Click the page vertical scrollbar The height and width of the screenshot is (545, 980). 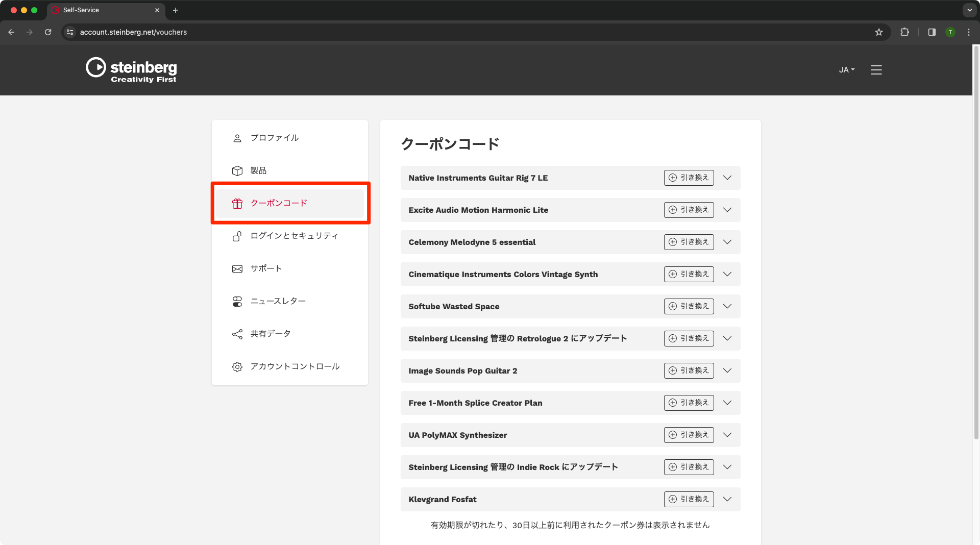[x=976, y=241]
